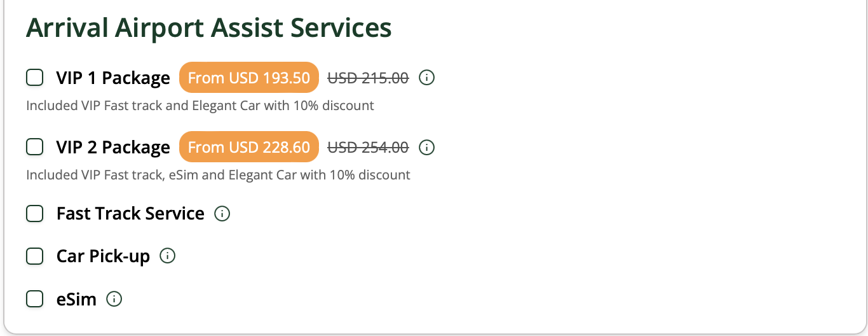Click the crossed-out USD 215.00 price
Screen dimensions: 868x336
(368, 78)
